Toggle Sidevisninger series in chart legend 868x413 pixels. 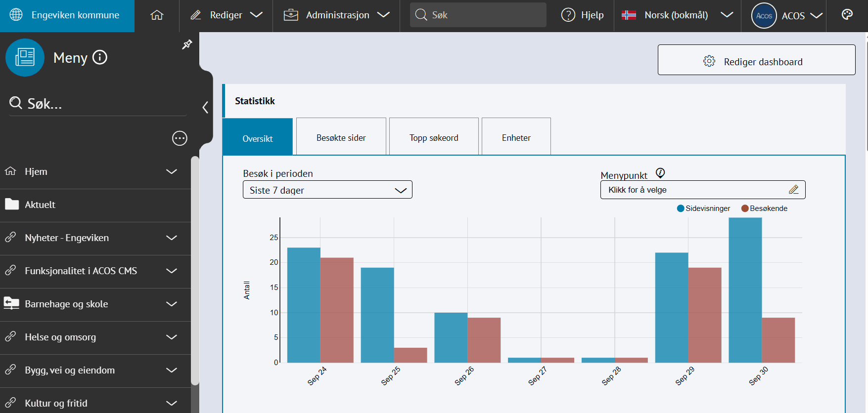[703, 208]
